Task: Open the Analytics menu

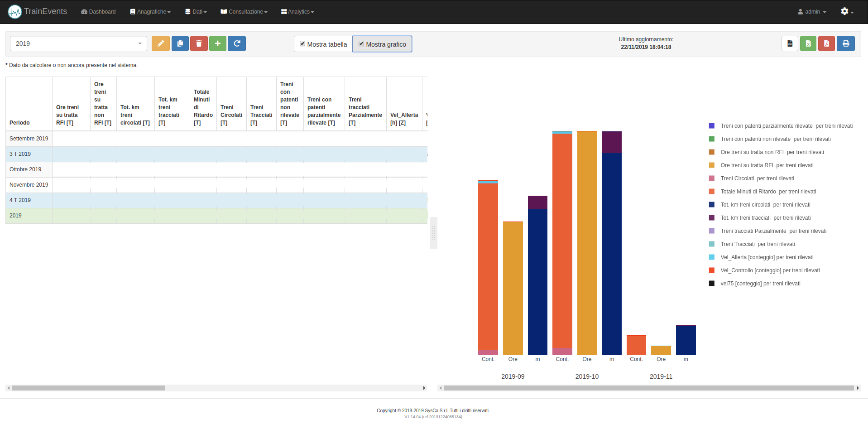Action: pyautogui.click(x=297, y=12)
